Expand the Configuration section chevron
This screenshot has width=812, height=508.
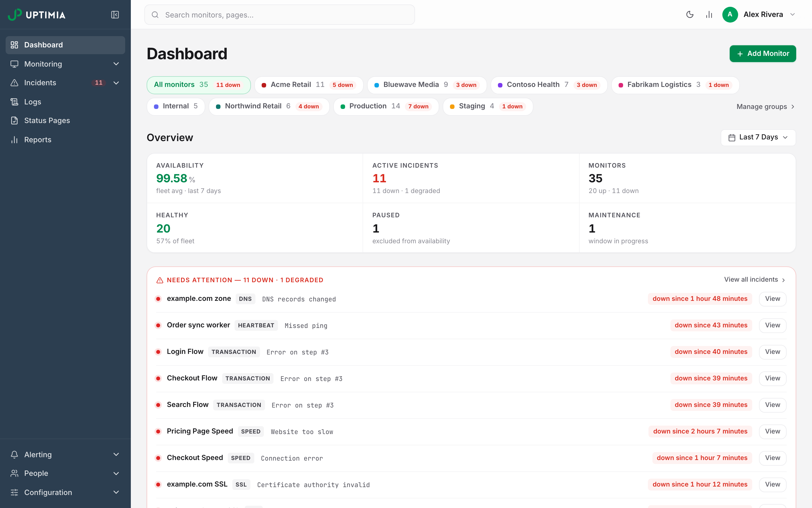click(116, 492)
